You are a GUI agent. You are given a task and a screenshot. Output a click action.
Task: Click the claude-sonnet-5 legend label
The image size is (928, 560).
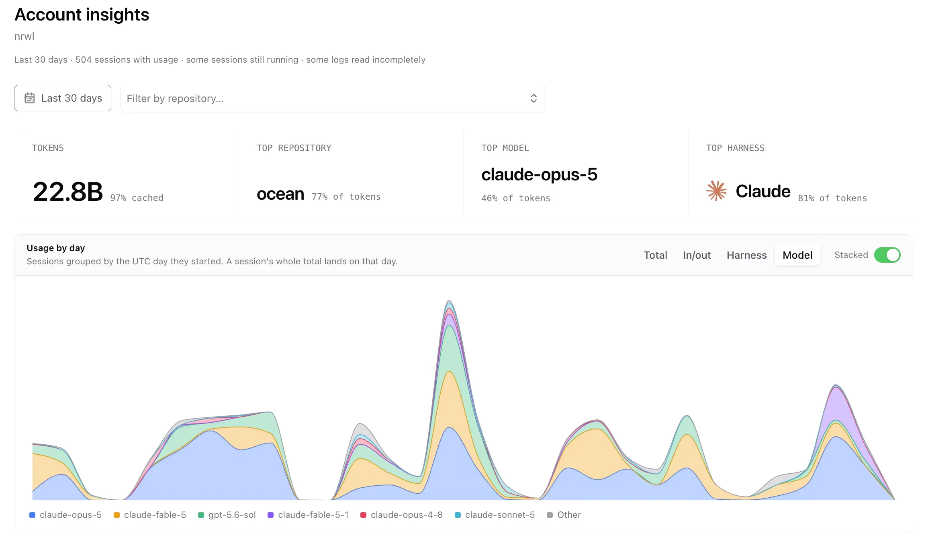coord(500,515)
